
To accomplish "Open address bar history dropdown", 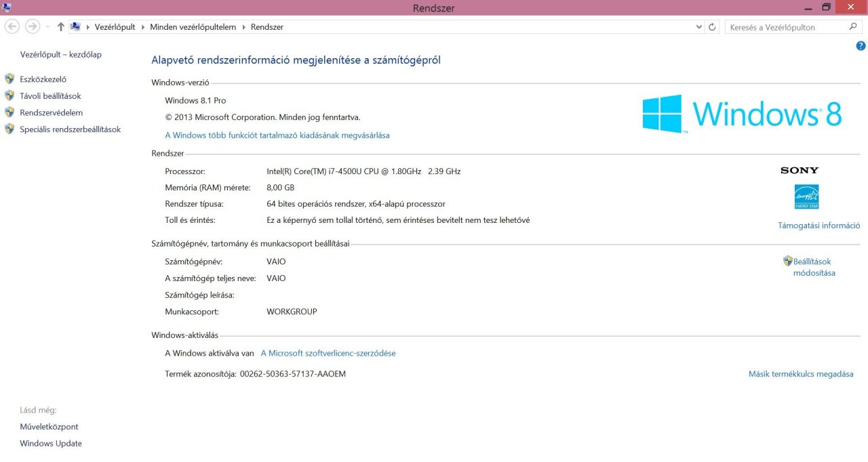I will pyautogui.click(x=699, y=27).
